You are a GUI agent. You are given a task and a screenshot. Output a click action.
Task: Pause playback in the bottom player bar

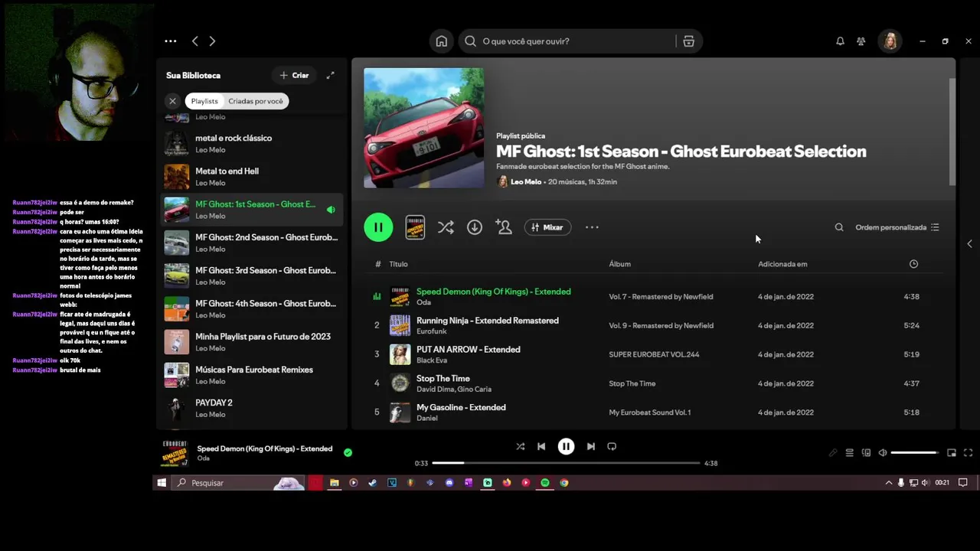click(x=566, y=446)
